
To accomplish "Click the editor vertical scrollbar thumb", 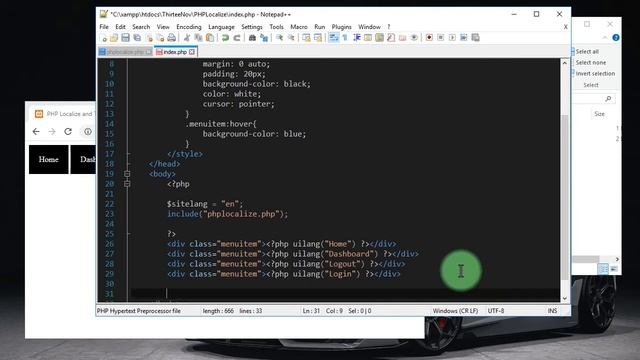I will tap(564, 197).
